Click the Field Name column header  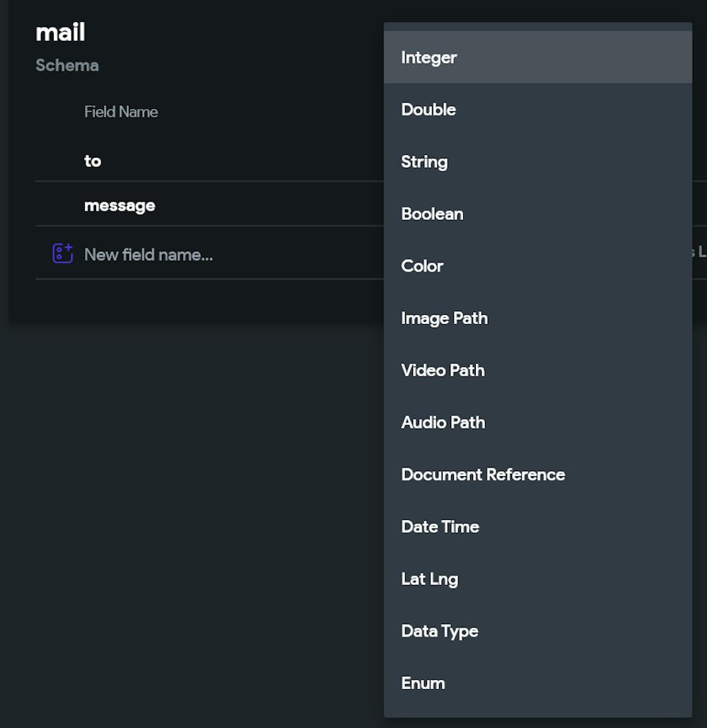click(121, 112)
